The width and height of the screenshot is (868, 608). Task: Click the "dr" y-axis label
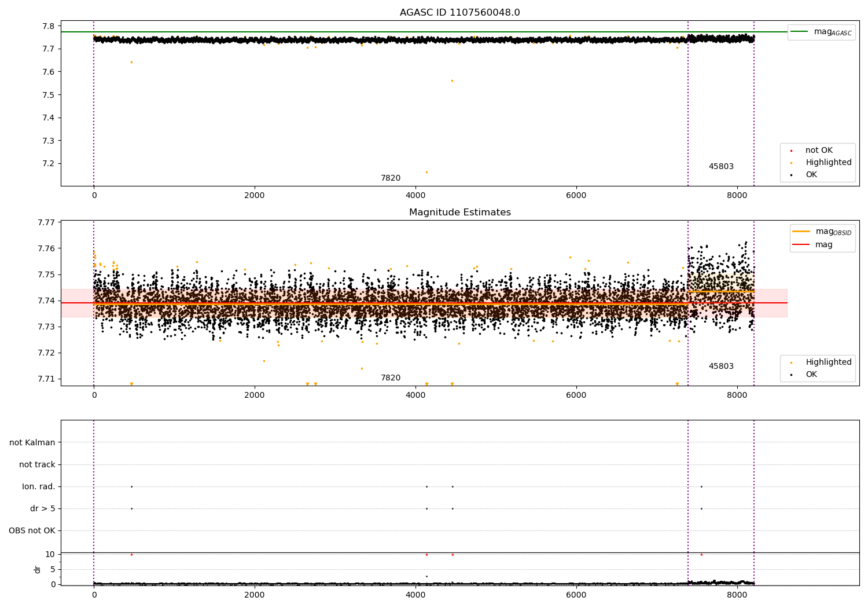(x=38, y=569)
